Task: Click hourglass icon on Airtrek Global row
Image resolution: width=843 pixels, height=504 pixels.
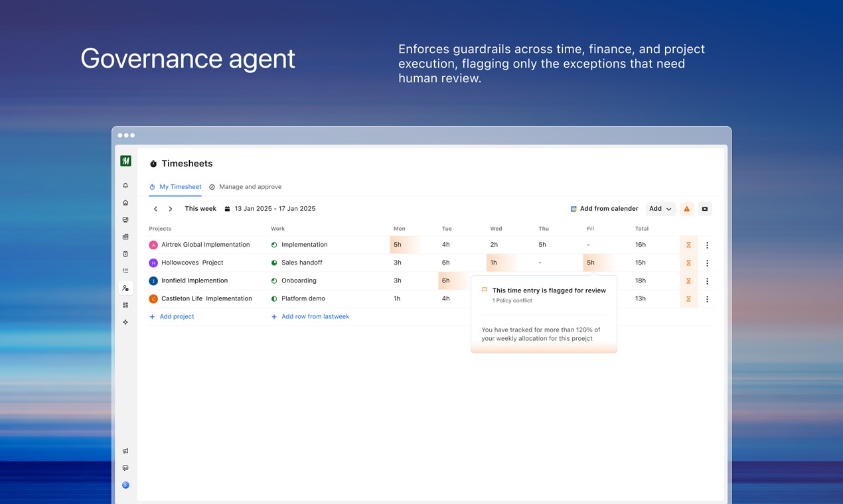Action: [x=688, y=245]
